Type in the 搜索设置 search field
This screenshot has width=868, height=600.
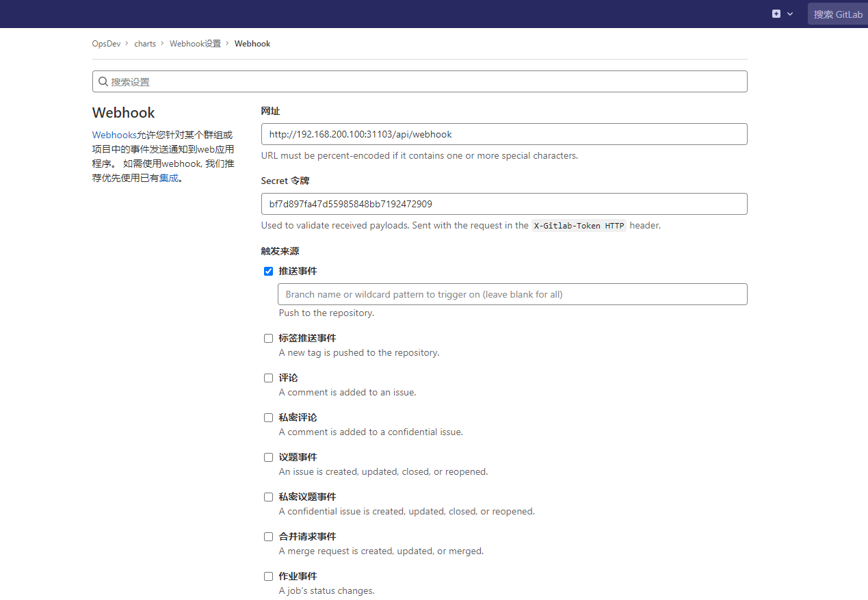[424, 81]
